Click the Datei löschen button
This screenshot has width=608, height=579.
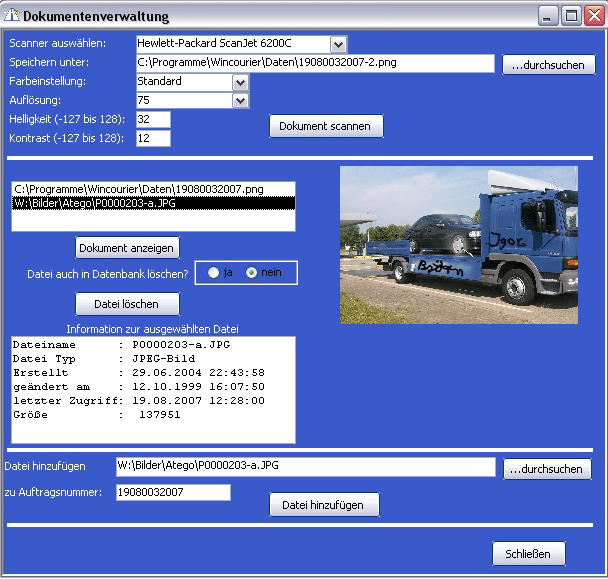pos(127,304)
